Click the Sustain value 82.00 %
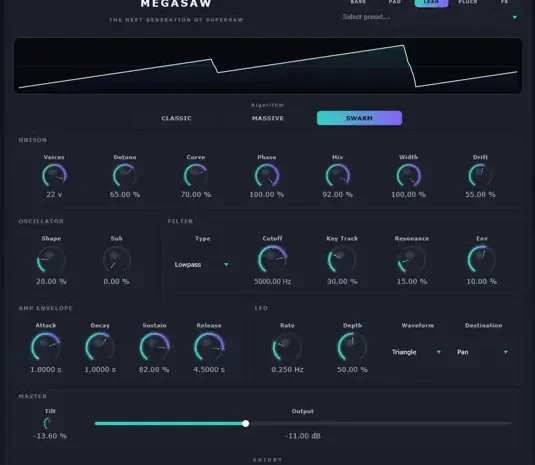 coord(154,369)
